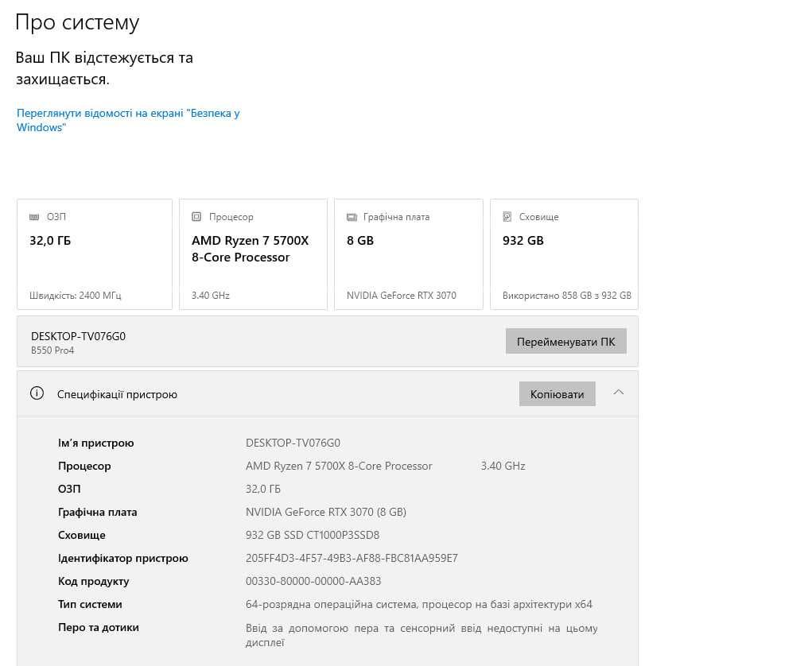The width and height of the screenshot is (812, 666).
Task: Click the RAM memory icon in ОЗП card
Action: click(34, 217)
